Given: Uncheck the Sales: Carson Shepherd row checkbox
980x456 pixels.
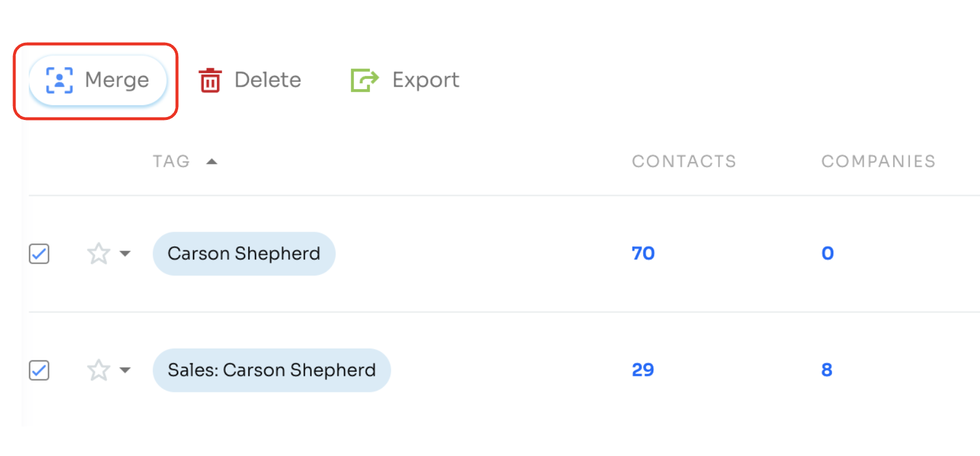Looking at the screenshot, I should 39,370.
